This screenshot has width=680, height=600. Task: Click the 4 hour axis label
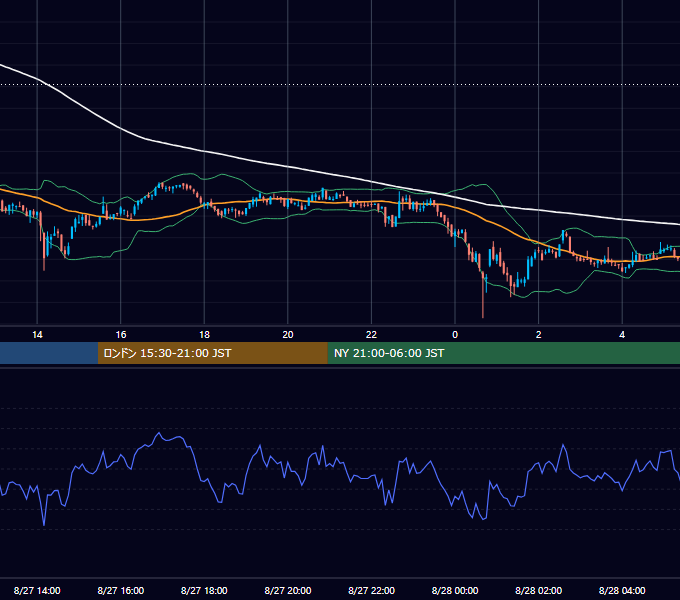622,335
